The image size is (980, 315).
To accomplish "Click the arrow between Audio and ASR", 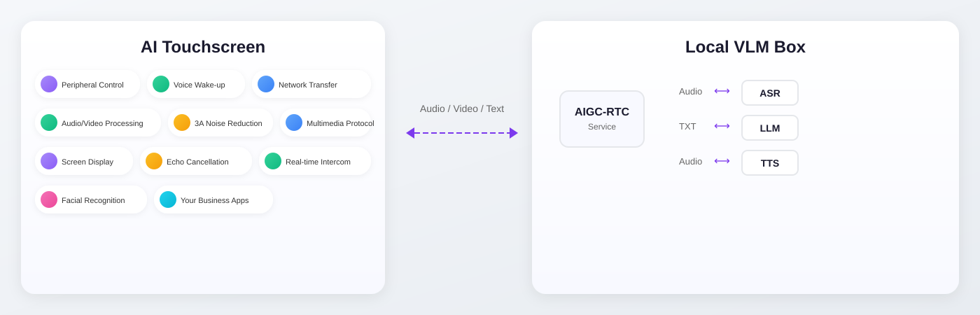I will coord(722,91).
